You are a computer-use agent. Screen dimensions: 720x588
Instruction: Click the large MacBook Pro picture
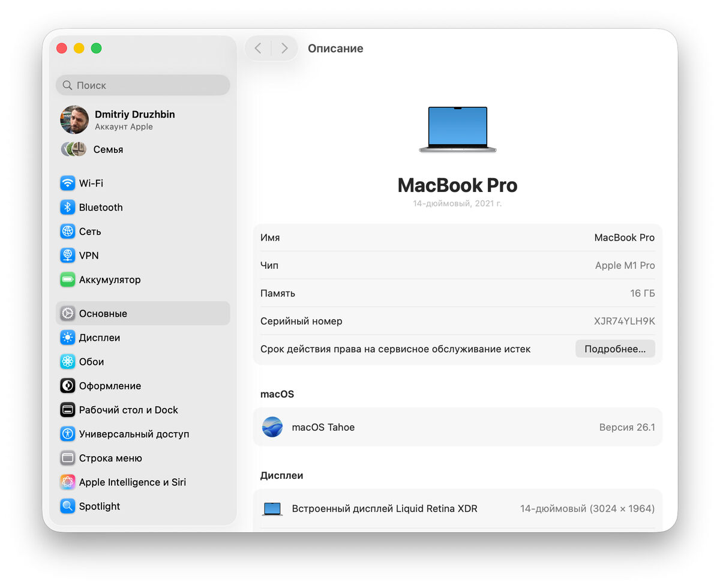tap(458, 130)
